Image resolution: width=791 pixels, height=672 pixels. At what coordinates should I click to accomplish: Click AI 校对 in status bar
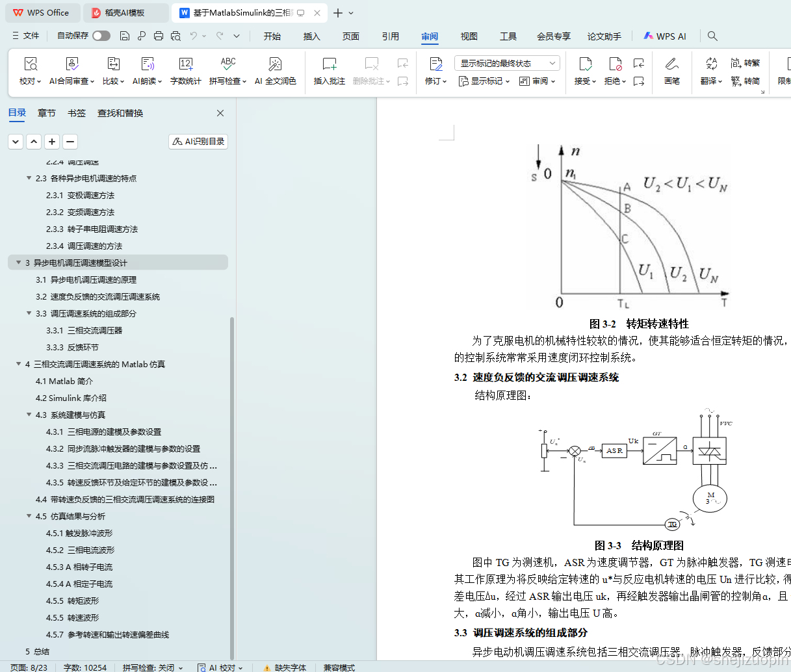(220, 667)
